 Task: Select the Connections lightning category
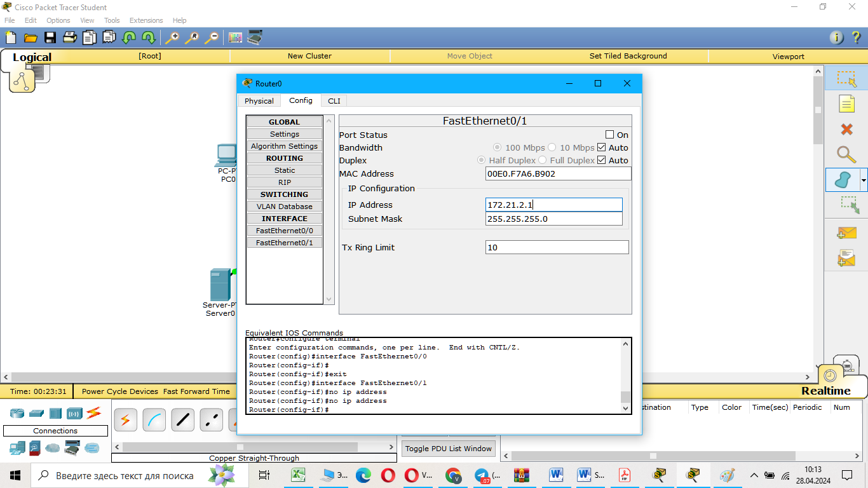click(x=94, y=413)
